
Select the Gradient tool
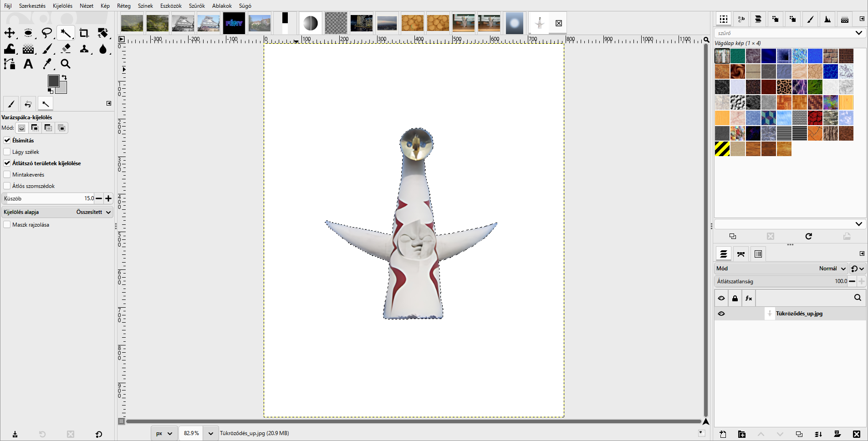point(28,49)
